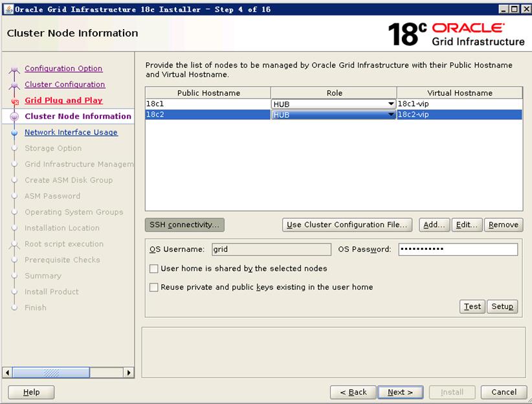The image size is (532, 404).
Task: Select the 18c1 public hostname cell
Action: click(208, 104)
